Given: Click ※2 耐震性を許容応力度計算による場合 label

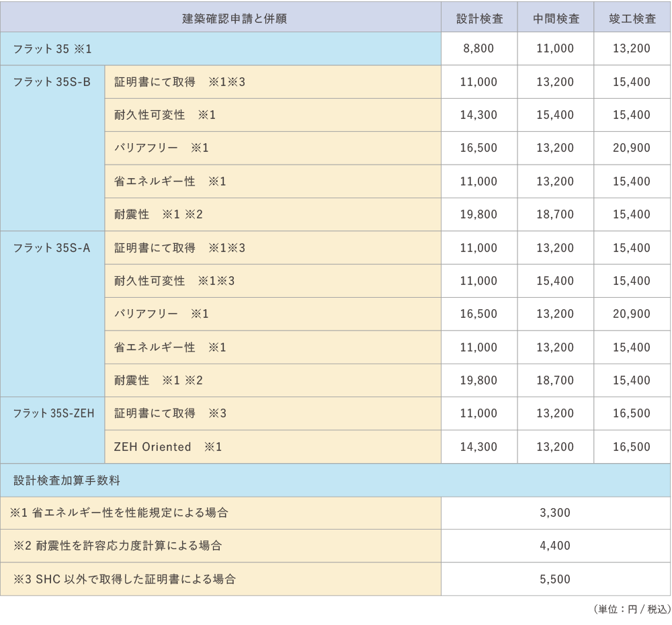Looking at the screenshot, I should [x=118, y=546].
